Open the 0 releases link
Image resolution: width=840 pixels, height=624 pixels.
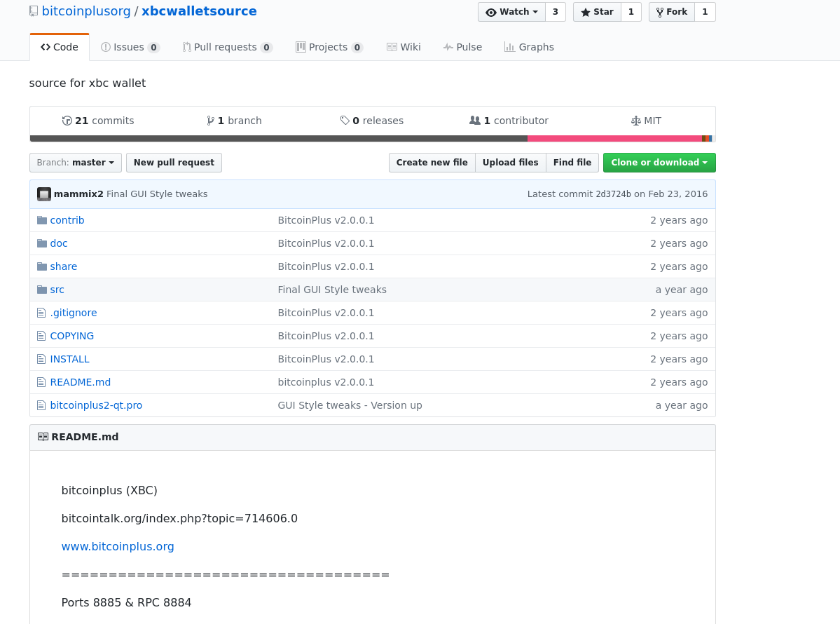pos(372,121)
